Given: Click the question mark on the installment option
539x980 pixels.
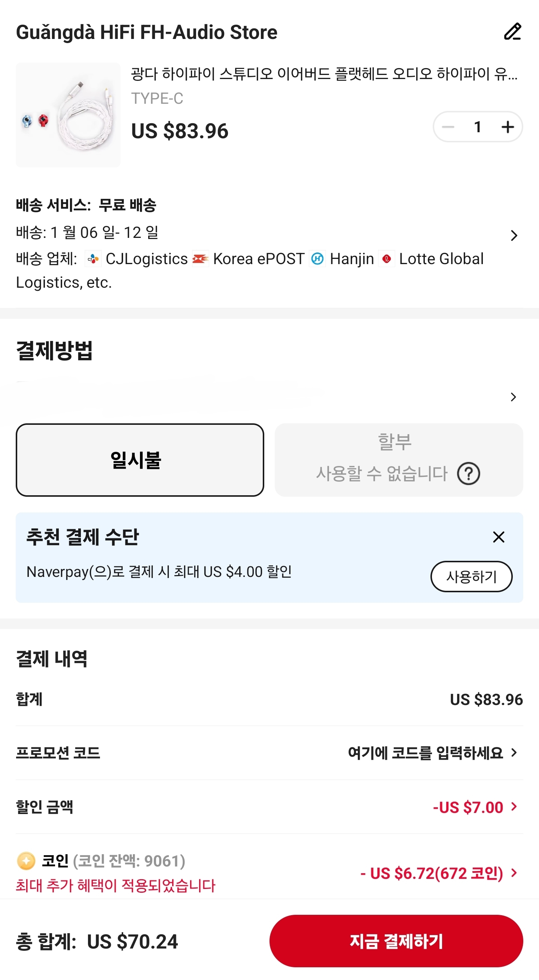Looking at the screenshot, I should [x=469, y=474].
